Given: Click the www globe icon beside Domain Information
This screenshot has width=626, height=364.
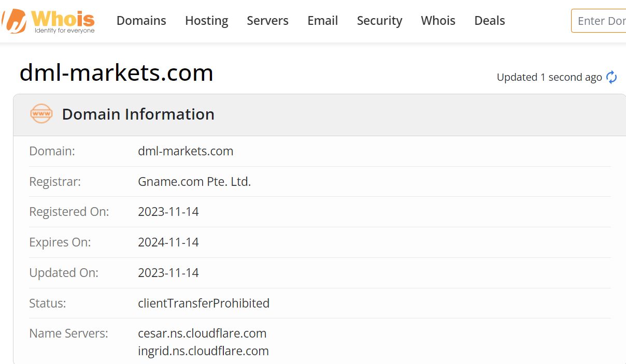Looking at the screenshot, I should 41,114.
